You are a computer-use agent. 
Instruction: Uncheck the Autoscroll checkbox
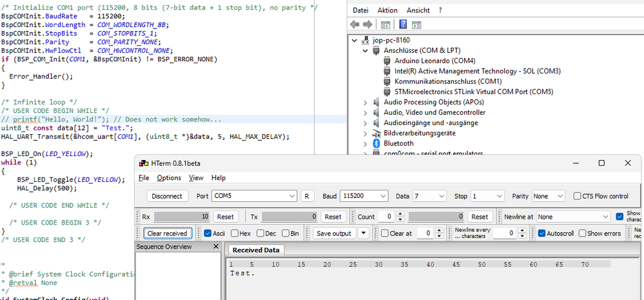[542, 234]
